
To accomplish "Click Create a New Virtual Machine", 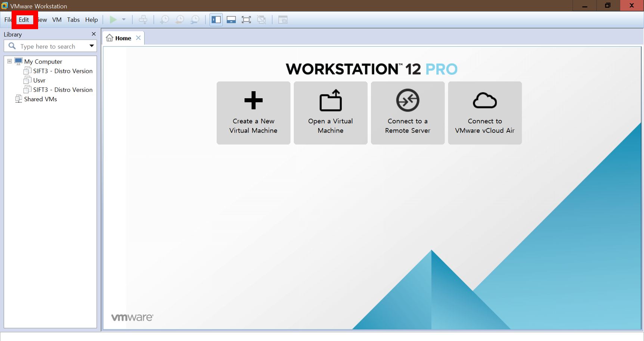I will coord(253,113).
